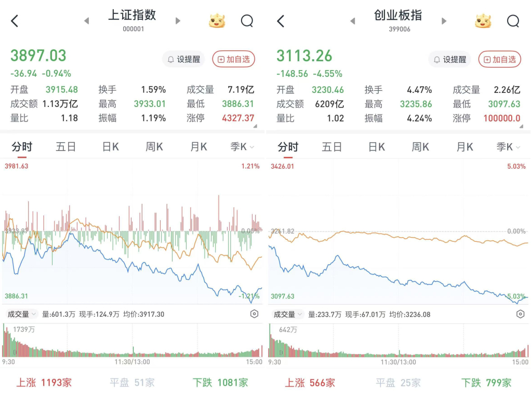Image resolution: width=532 pixels, height=394 pixels.
Task: Add 创业板指 to the watchlist
Action: click(499, 59)
